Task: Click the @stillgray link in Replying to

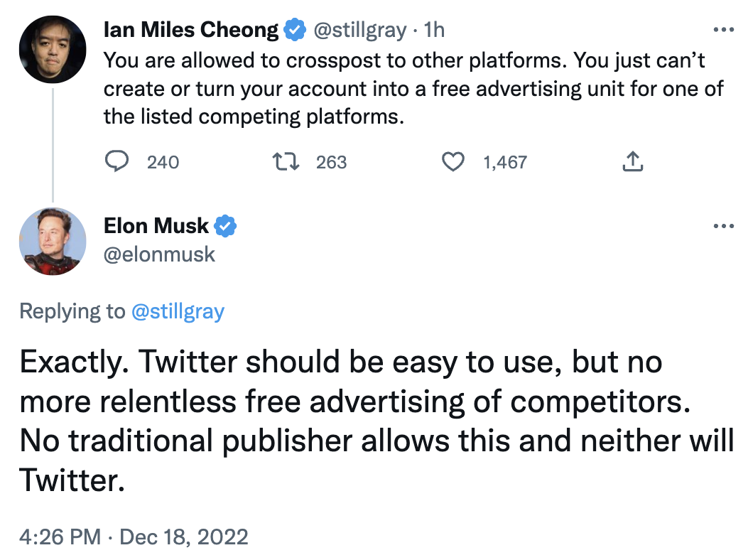Action: 178,311
